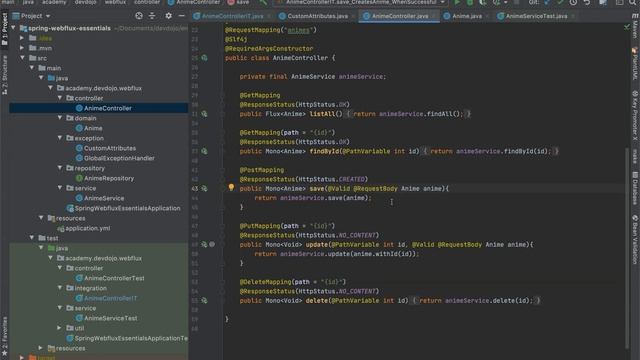Image resolution: width=640 pixels, height=360 pixels.
Task: Click the @PostMapping annotation text
Action: point(262,170)
